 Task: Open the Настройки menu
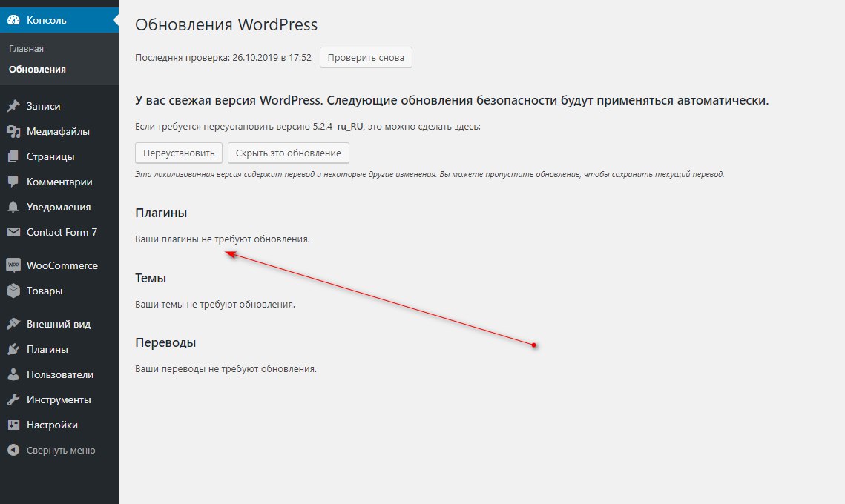point(59,425)
